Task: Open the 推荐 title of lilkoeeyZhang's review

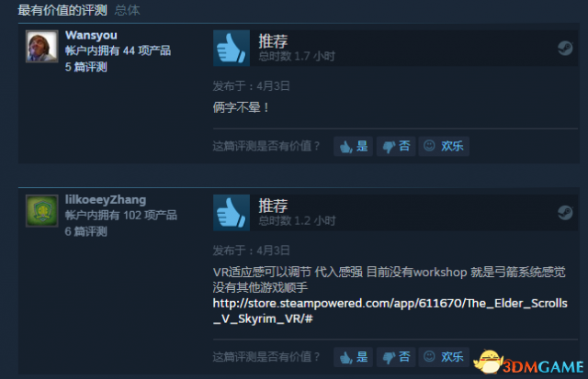Action: (273, 206)
